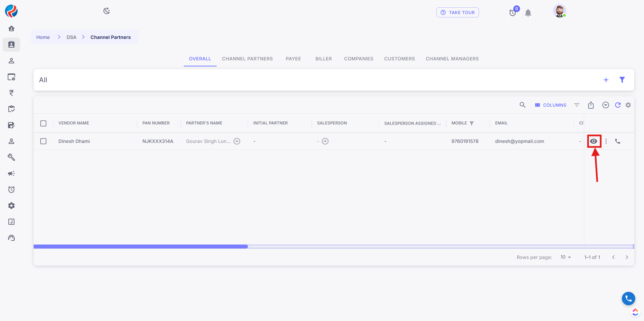
Task: Open table settings gear icon
Action: tap(628, 105)
